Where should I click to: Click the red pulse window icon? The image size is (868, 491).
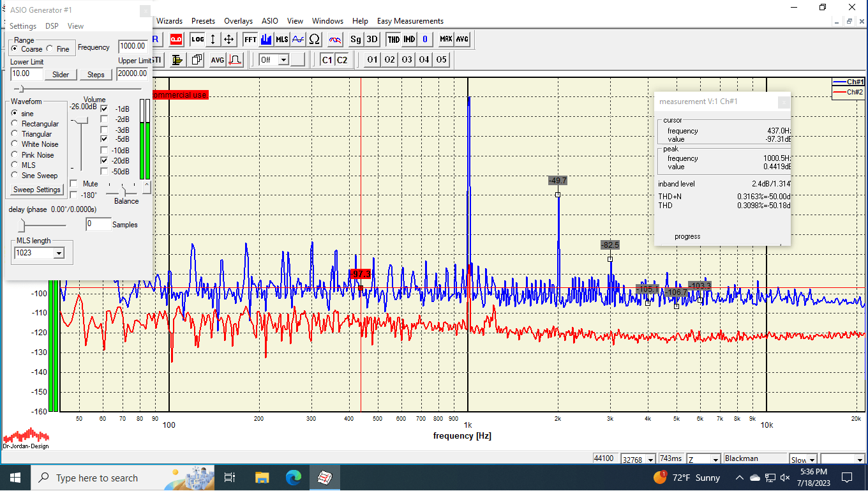[x=234, y=59]
